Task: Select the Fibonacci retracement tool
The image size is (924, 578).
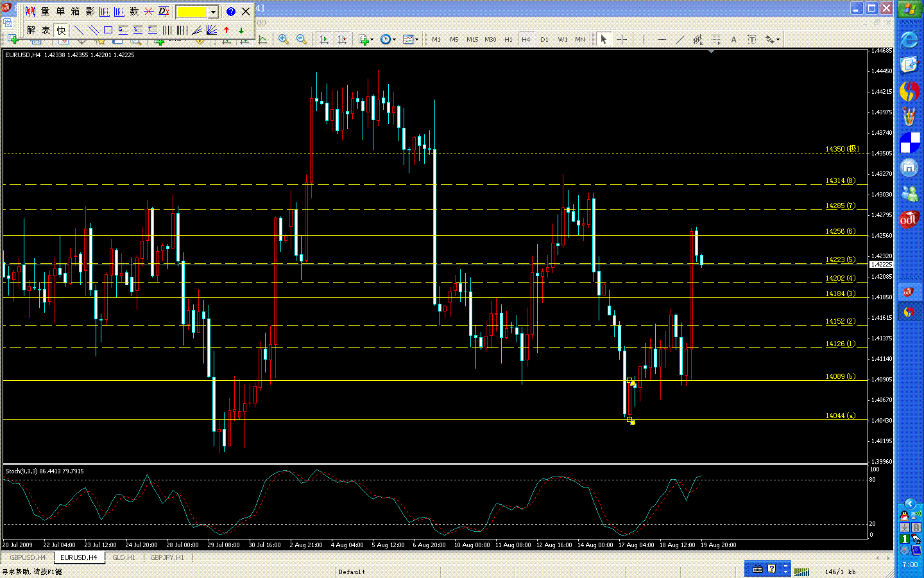Action: click(715, 39)
